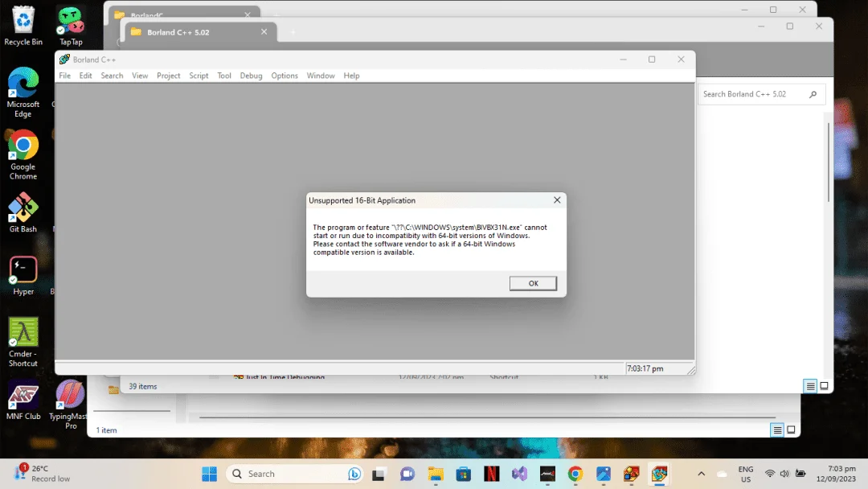Show hidden system tray icons
Image resolution: width=868 pixels, height=489 pixels.
click(701, 474)
